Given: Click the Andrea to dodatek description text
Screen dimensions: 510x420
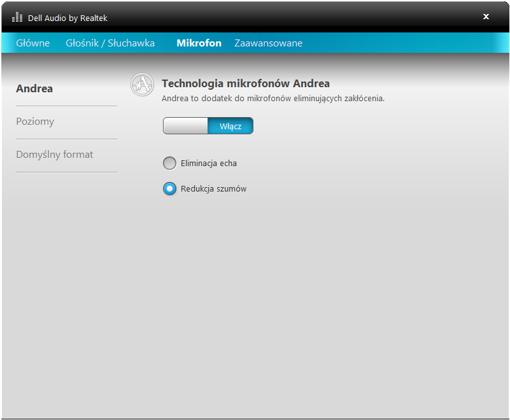Looking at the screenshot, I should click(273, 99).
